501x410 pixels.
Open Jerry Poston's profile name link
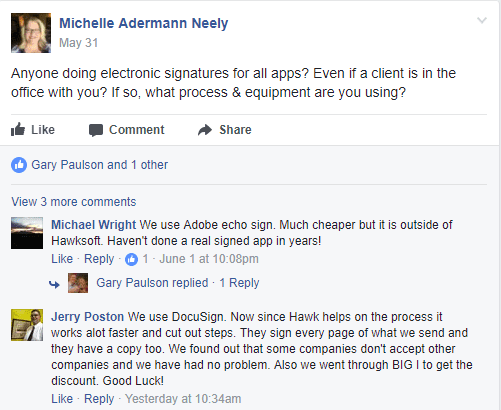click(87, 317)
